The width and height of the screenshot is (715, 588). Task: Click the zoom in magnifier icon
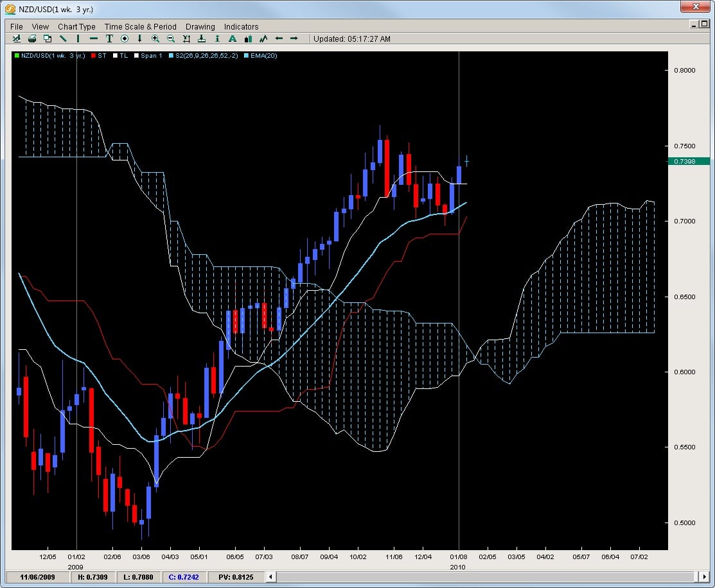tap(155, 39)
